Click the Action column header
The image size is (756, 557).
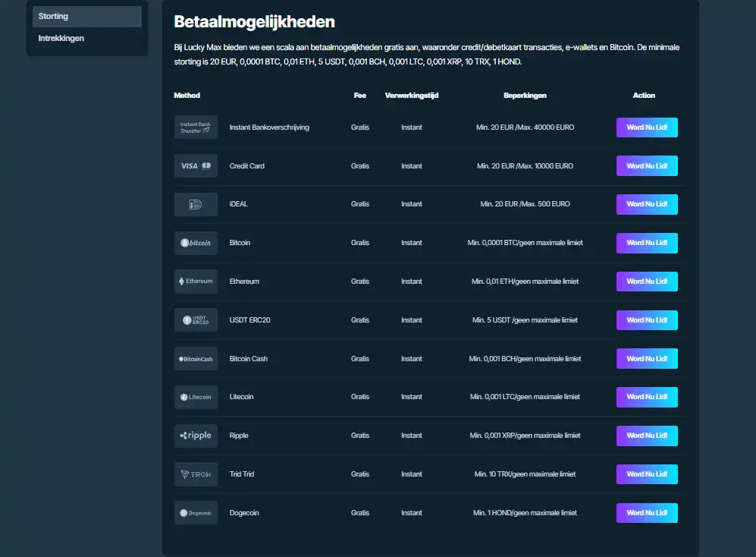pos(644,96)
